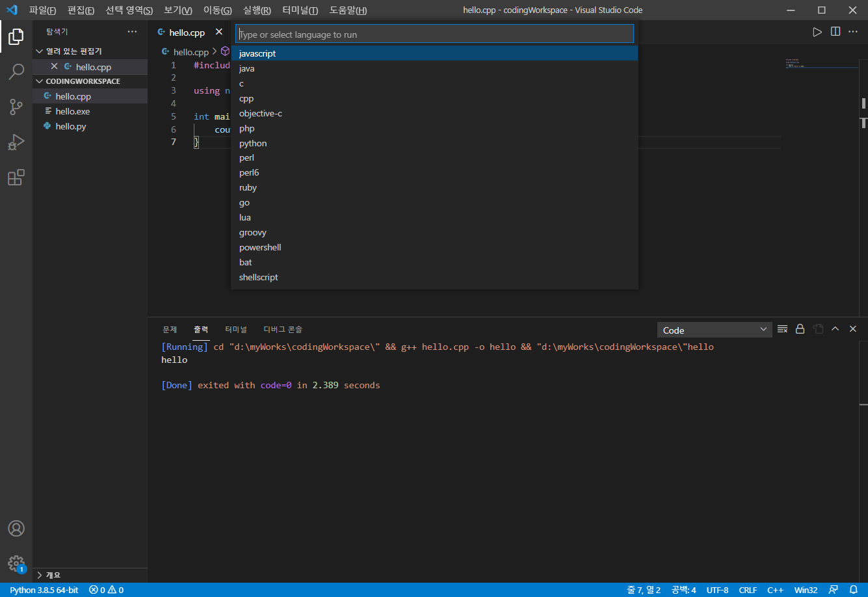The width and height of the screenshot is (868, 597).
Task: Open the Run menu (실행)
Action: click(x=257, y=10)
